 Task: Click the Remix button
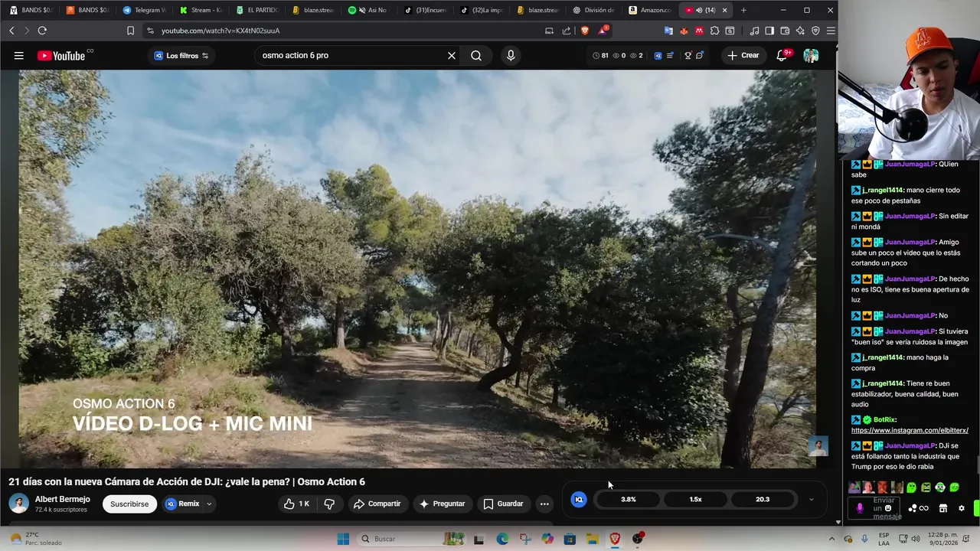[x=183, y=504]
